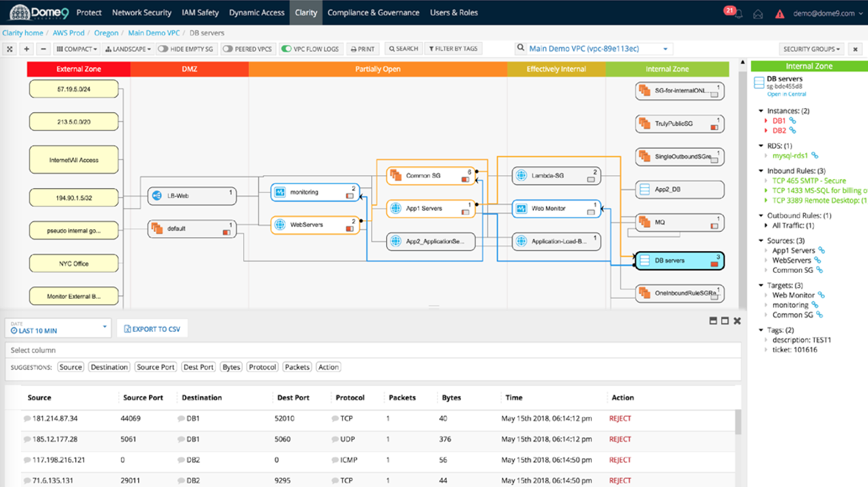The width and height of the screenshot is (868, 487).
Task: Click the fit-to-screen expand icon in toolbar
Action: click(10, 49)
